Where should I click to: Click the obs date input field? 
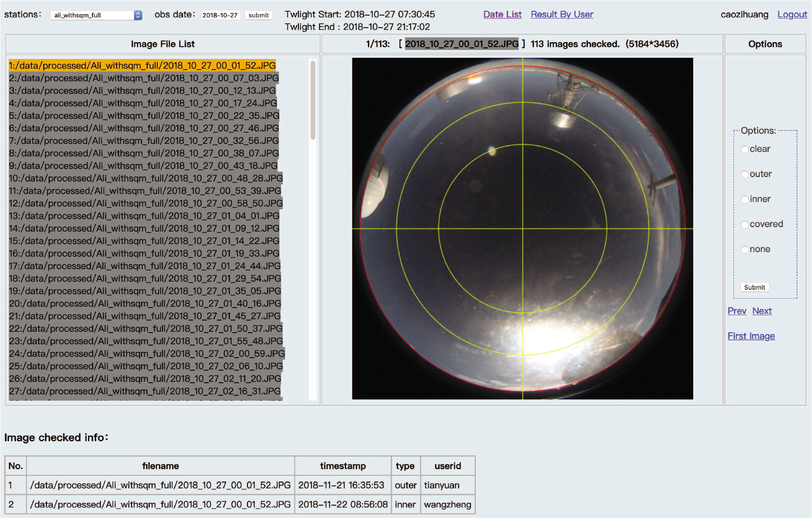[x=220, y=15]
